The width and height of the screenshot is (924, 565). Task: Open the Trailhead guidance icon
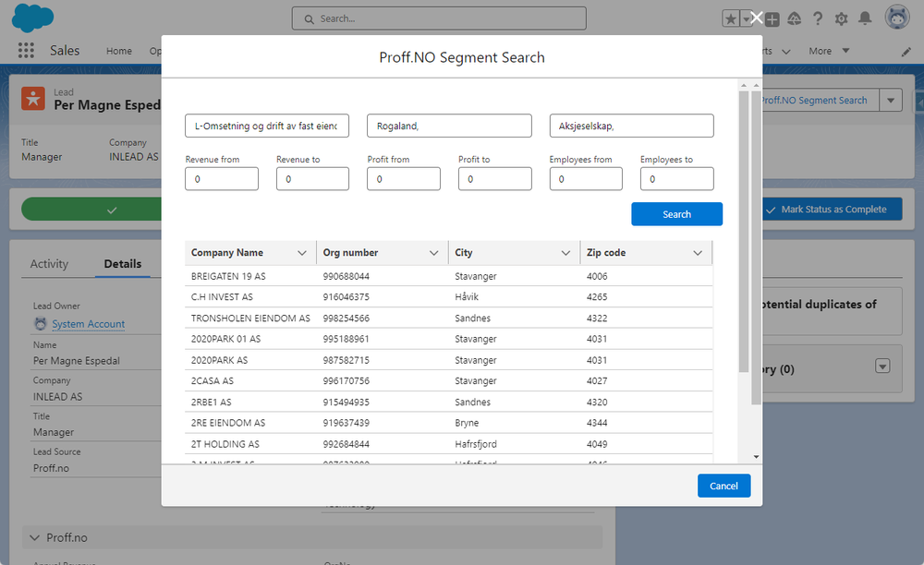[x=795, y=18]
